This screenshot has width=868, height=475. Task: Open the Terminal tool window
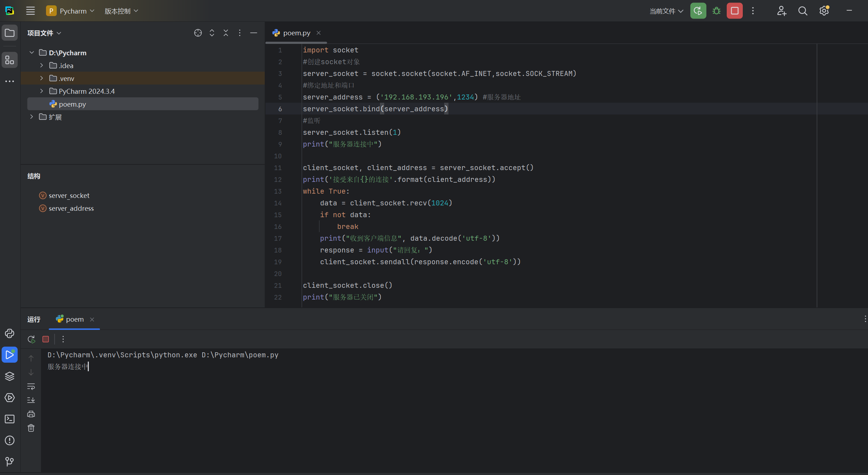pos(10,419)
